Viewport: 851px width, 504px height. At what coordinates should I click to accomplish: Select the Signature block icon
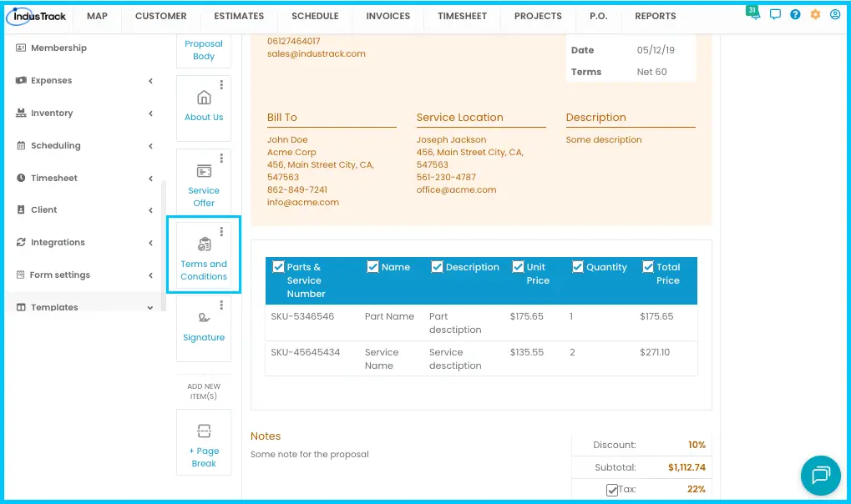[x=204, y=319]
